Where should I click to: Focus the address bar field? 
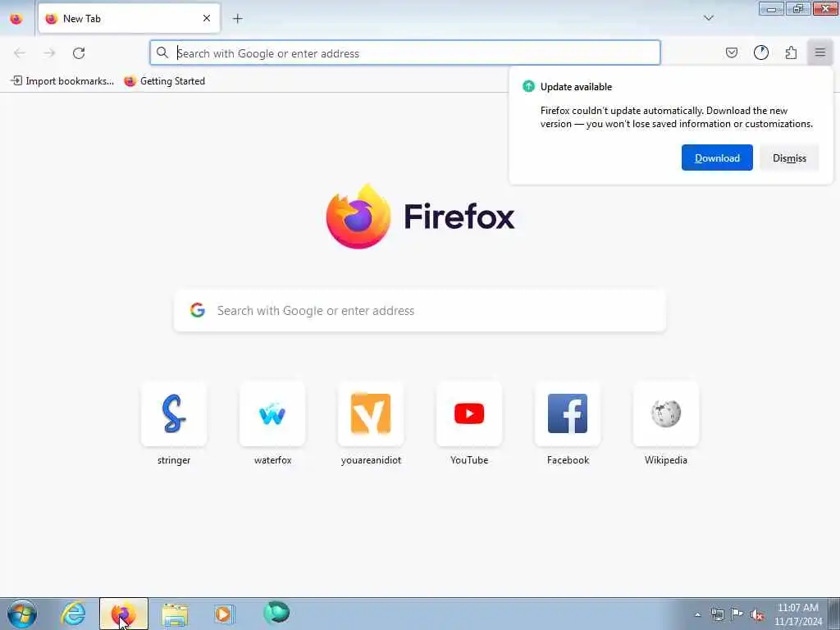[405, 53]
